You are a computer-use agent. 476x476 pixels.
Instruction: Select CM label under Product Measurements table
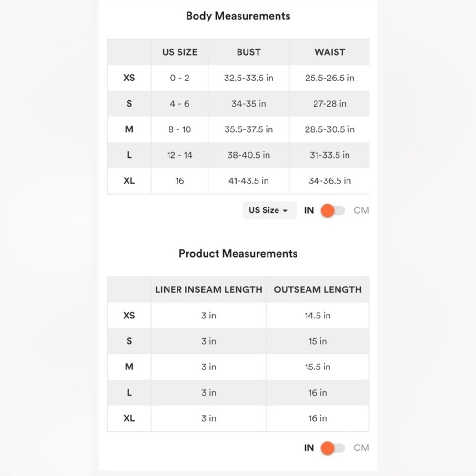(361, 447)
